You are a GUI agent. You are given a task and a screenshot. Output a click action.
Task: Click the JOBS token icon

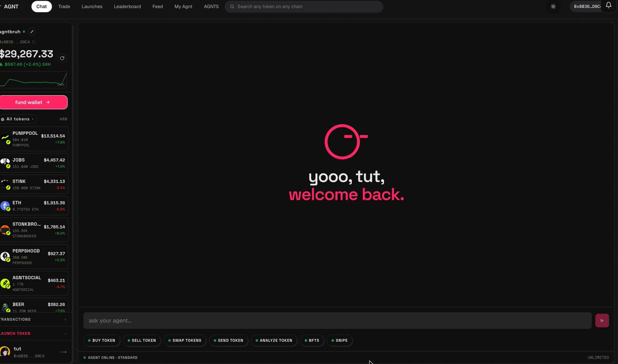(x=6, y=163)
